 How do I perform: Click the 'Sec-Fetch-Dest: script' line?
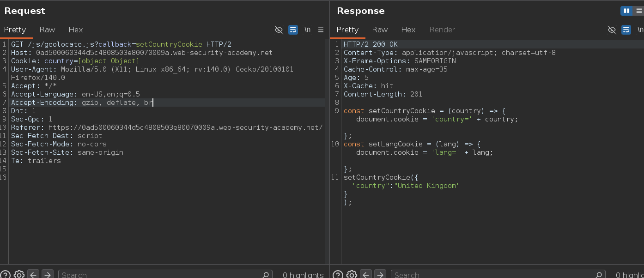pyautogui.click(x=56, y=136)
